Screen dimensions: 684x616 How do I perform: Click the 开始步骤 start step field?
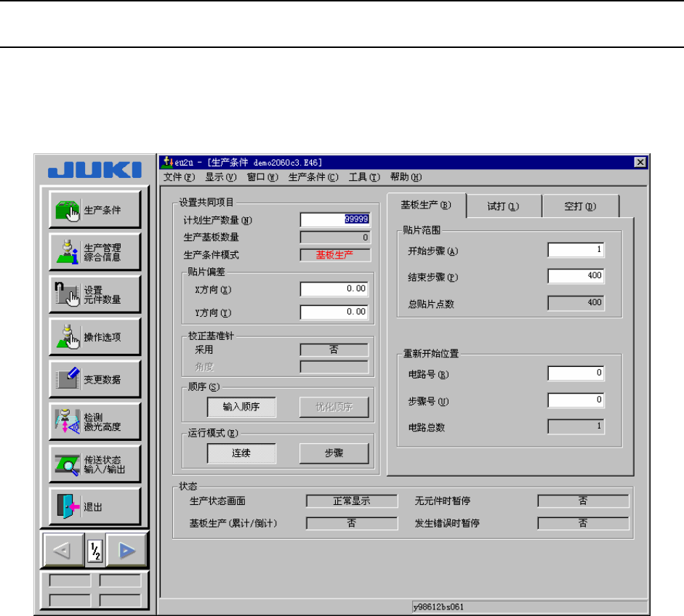576,250
